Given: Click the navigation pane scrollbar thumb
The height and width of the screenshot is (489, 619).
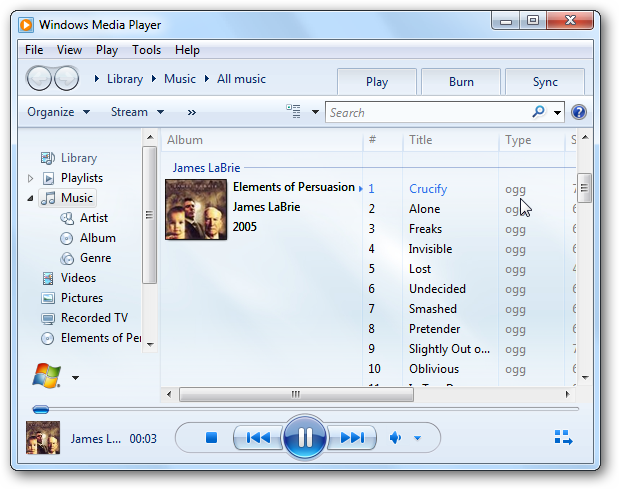Looking at the screenshot, I should pyautogui.click(x=150, y=215).
